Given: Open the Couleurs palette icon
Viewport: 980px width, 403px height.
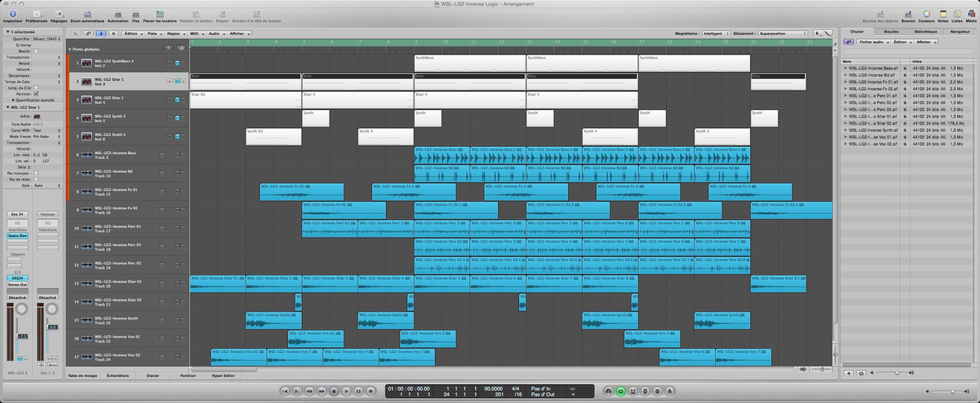Looking at the screenshot, I should pyautogui.click(x=926, y=14).
